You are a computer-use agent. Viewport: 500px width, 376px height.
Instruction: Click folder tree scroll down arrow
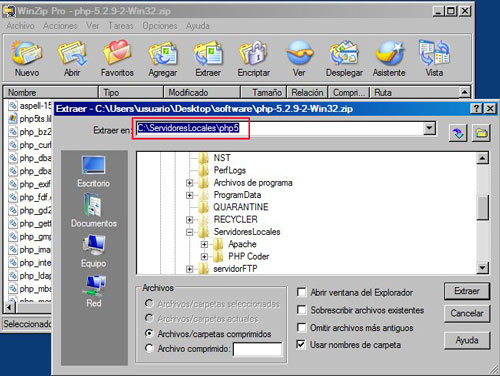tap(483, 268)
